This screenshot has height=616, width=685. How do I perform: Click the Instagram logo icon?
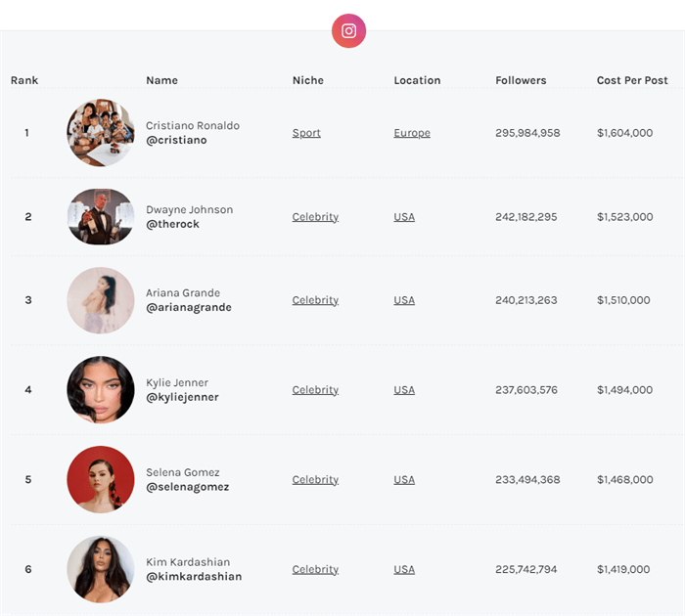pyautogui.click(x=348, y=30)
